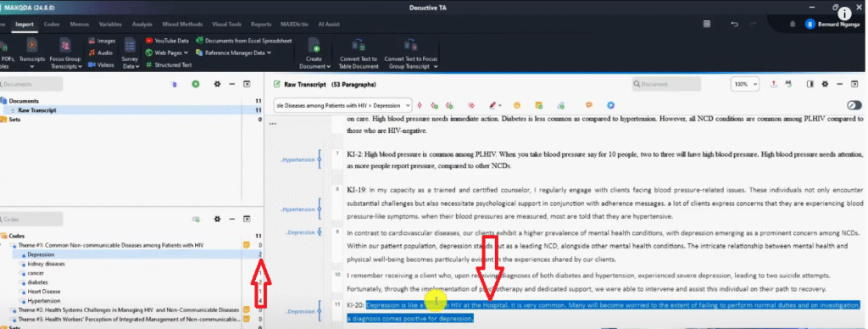This screenshot has height=329, width=868.
Task: Open Web Pages dropdown
Action: (x=167, y=53)
